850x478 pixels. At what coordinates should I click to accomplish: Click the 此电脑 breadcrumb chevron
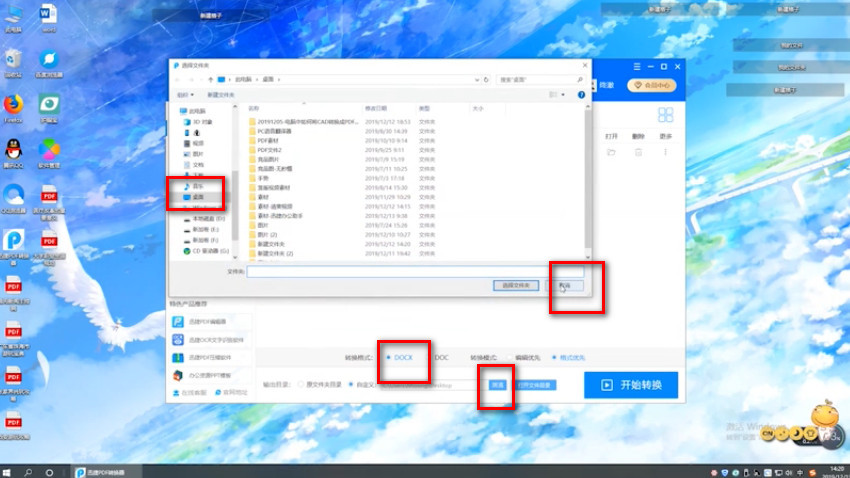(257, 80)
